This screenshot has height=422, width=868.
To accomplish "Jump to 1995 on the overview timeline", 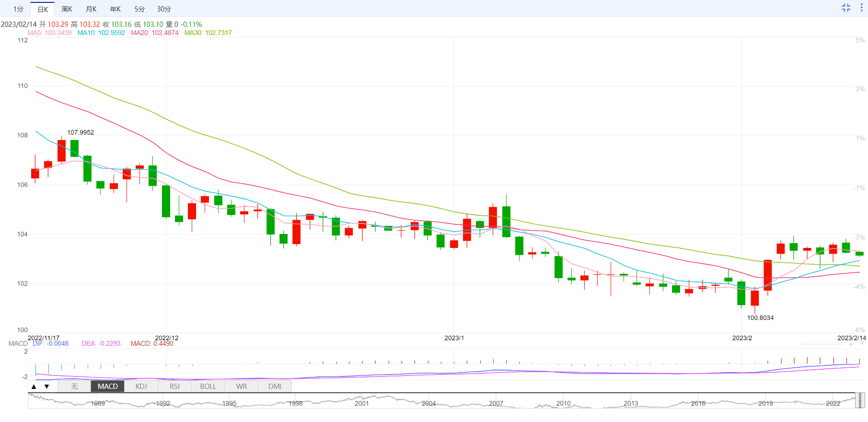I will point(230,403).
